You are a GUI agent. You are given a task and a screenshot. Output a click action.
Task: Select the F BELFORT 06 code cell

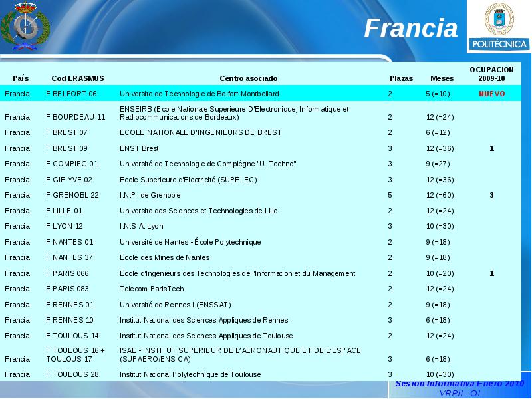coord(71,94)
